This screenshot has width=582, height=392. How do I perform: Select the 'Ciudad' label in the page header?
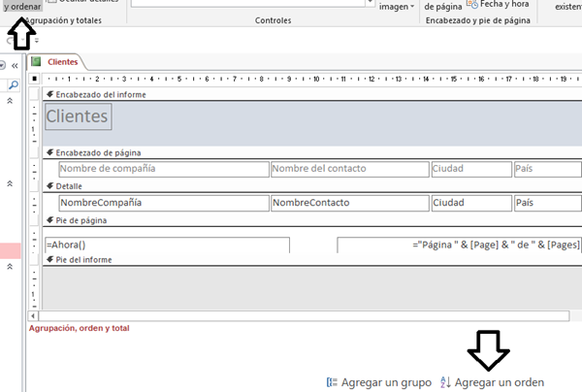click(x=471, y=169)
